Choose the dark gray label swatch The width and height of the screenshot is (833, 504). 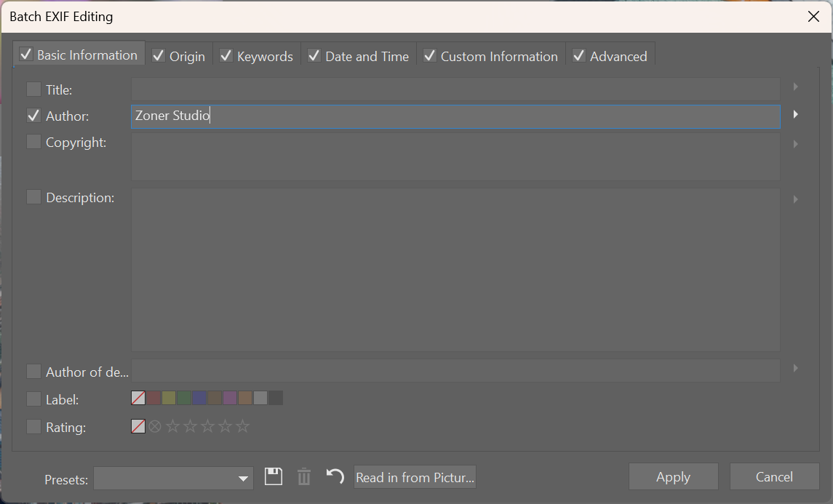276,398
